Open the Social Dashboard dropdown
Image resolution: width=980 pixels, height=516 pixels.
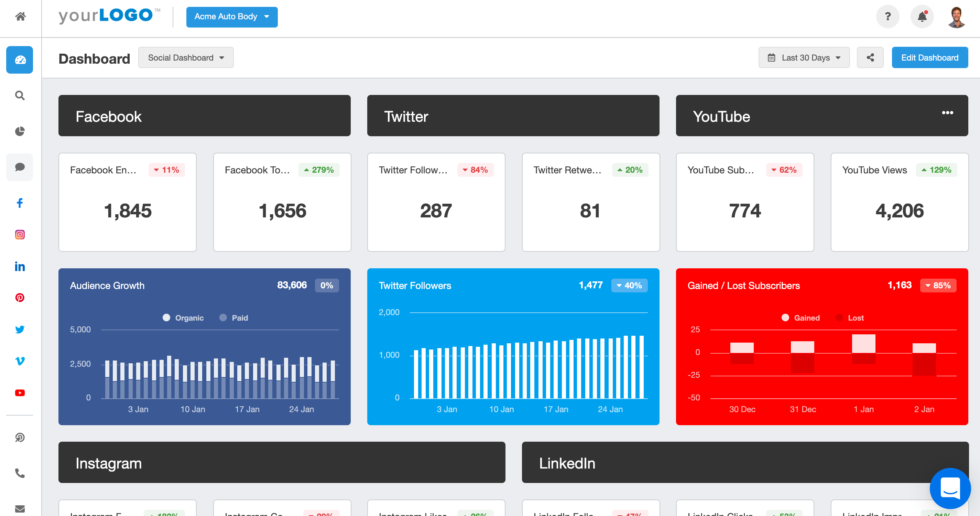[x=185, y=58]
